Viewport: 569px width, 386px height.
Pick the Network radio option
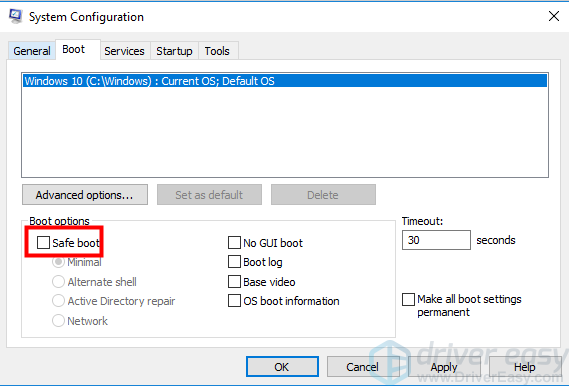[58, 321]
